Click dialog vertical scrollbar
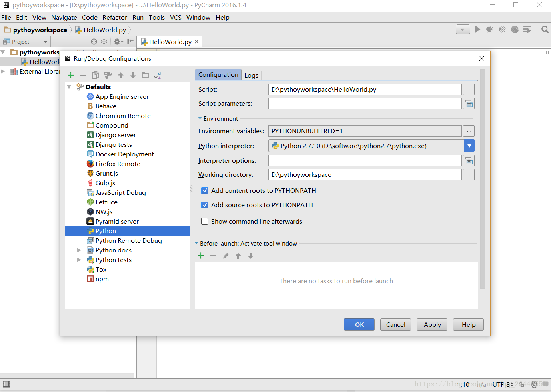 coord(483,179)
